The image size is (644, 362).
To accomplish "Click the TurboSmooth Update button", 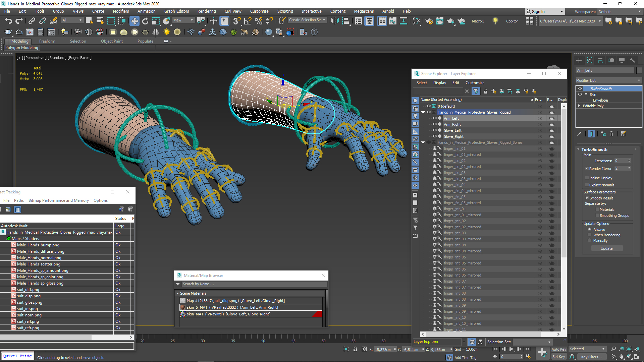I will (607, 248).
